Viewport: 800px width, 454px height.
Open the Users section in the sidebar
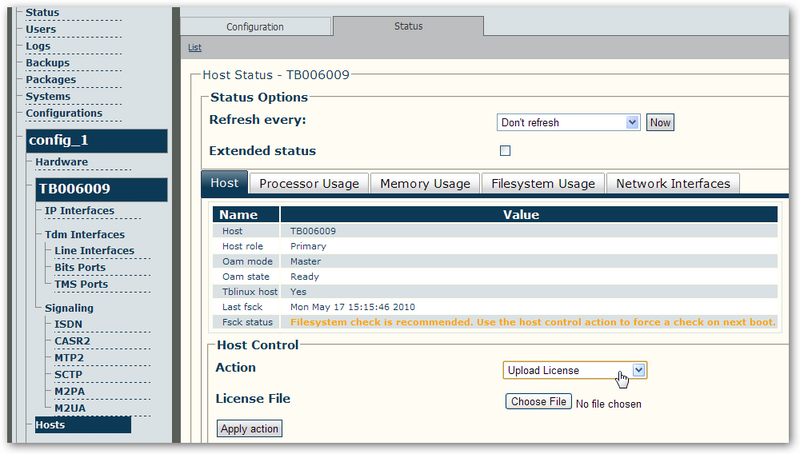41,30
